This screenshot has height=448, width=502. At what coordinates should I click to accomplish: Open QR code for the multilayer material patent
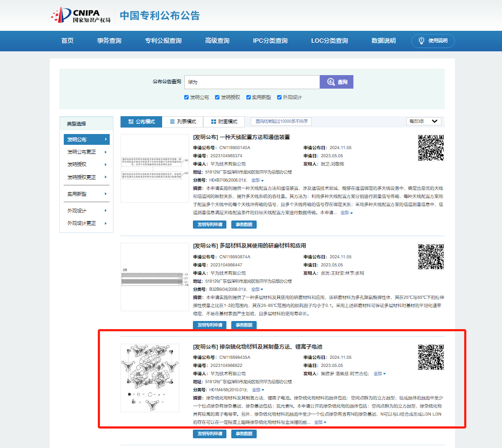point(430,256)
